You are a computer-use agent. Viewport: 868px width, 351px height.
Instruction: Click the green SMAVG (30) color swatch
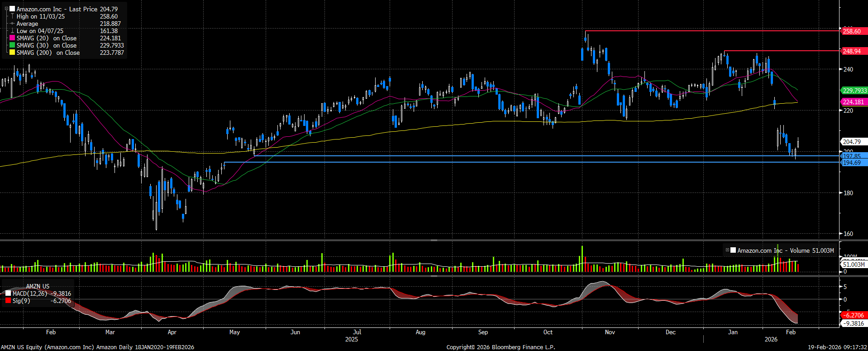point(12,45)
